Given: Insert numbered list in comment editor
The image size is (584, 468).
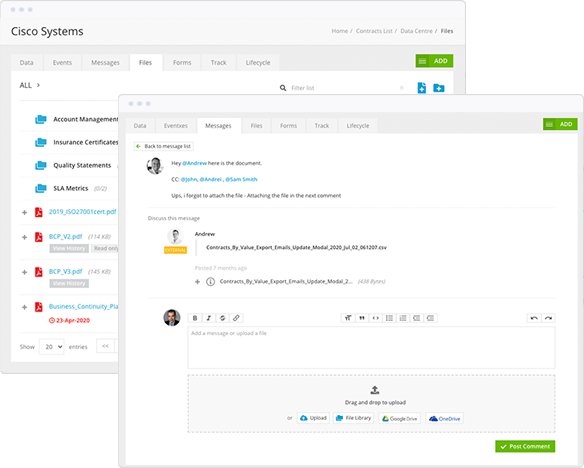Looking at the screenshot, I should point(403,318).
